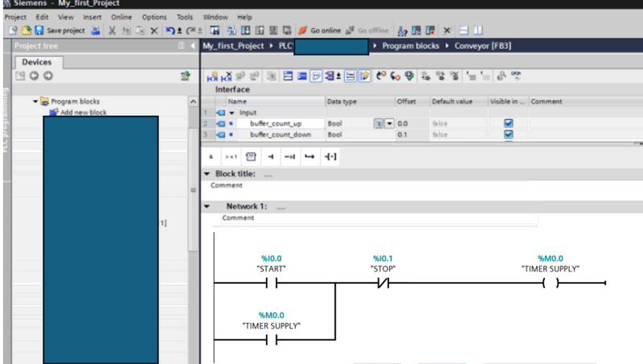643x364 pixels.
Task: Open the Tools menu
Action: 185,17
